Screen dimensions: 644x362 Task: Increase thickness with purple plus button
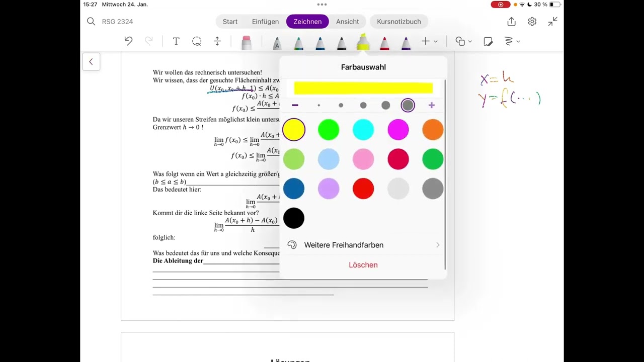(432, 105)
